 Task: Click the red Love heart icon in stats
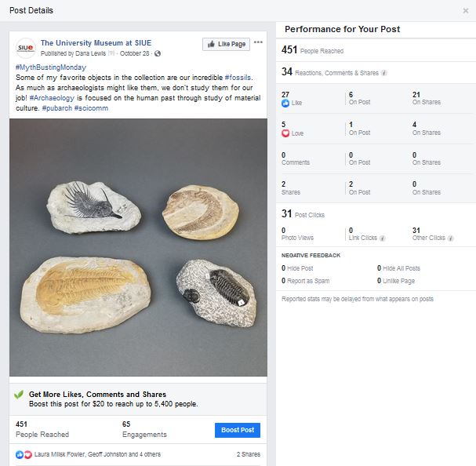(x=285, y=133)
